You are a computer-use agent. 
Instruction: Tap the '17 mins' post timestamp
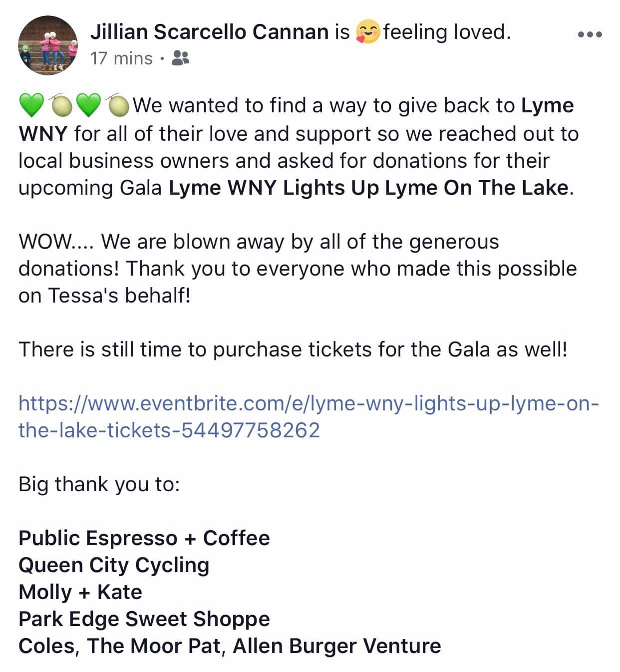pyautogui.click(x=121, y=58)
